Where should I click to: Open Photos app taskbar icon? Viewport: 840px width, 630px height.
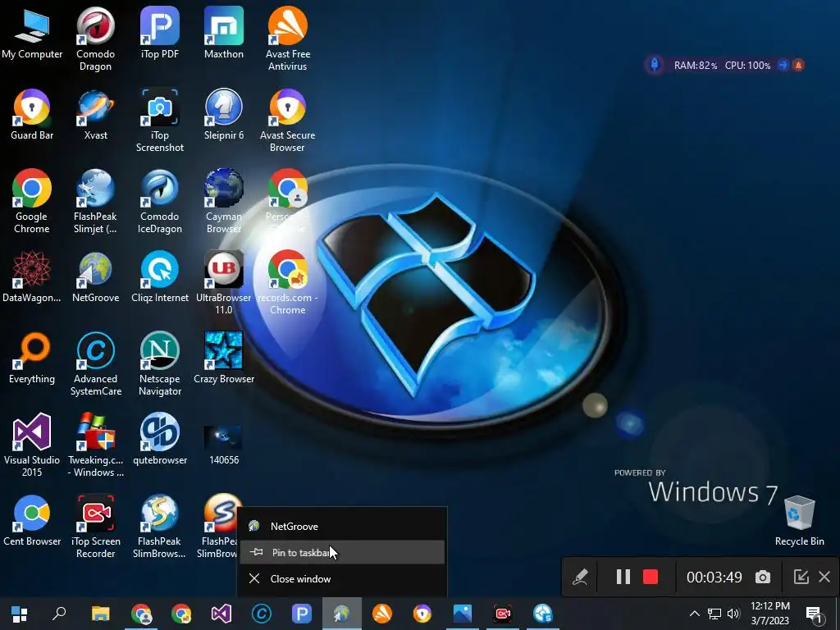(x=463, y=614)
